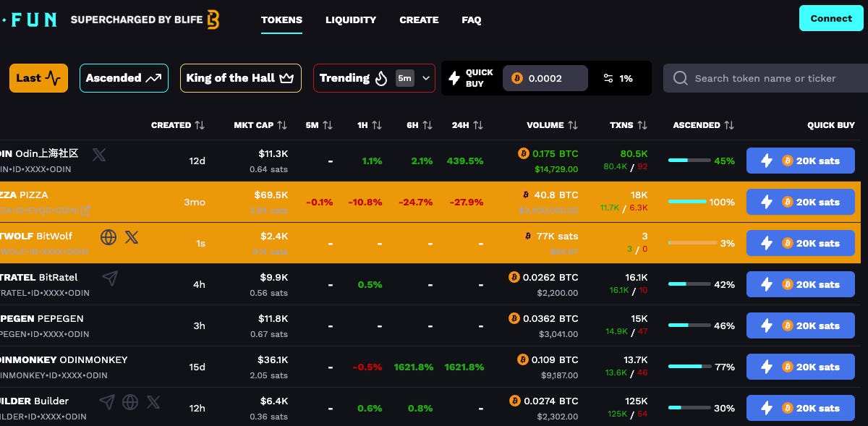
Task: Sort by Volume column arrows
Action: (573, 125)
